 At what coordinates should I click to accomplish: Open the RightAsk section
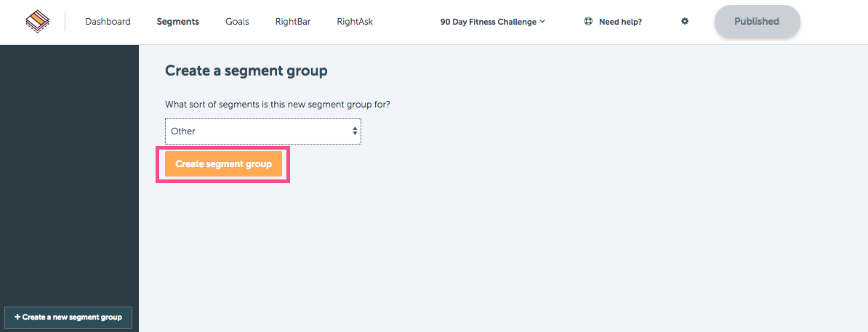[x=355, y=22]
